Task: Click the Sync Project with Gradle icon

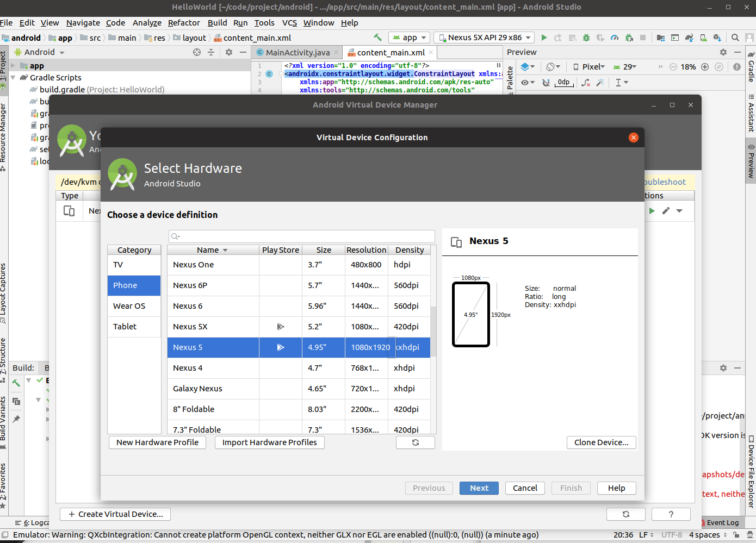Action: pos(689,38)
